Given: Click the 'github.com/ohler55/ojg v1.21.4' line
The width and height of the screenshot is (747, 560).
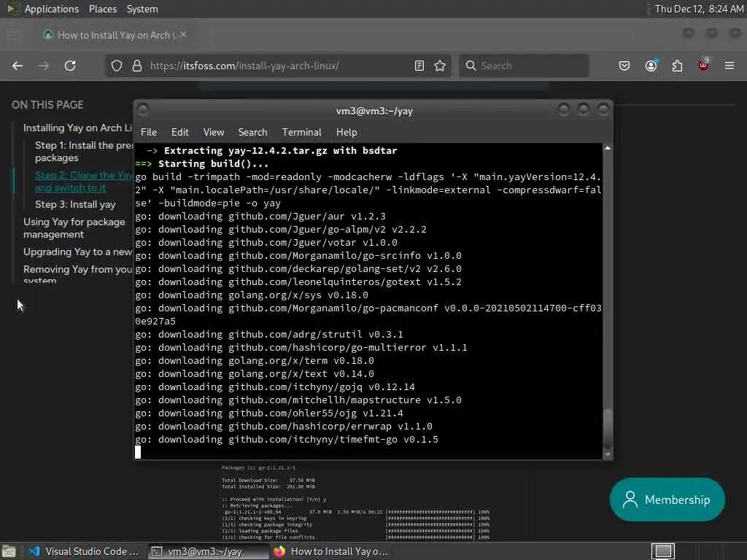Looking at the screenshot, I should 269,413.
